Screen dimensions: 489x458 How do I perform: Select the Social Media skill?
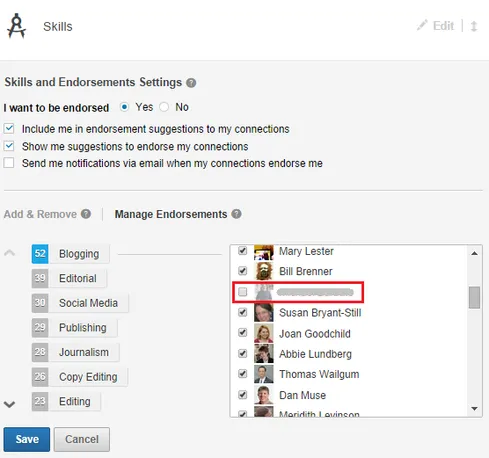pos(88,303)
